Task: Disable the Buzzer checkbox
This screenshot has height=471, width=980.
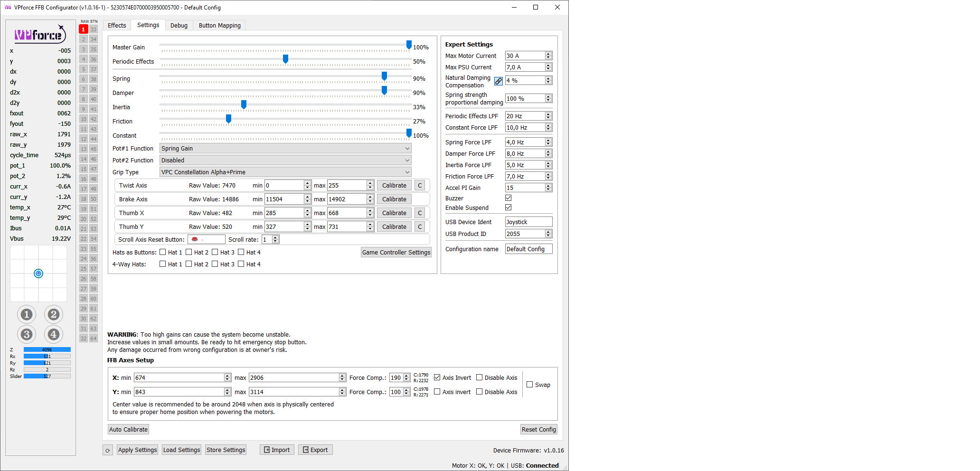Action: (509, 198)
